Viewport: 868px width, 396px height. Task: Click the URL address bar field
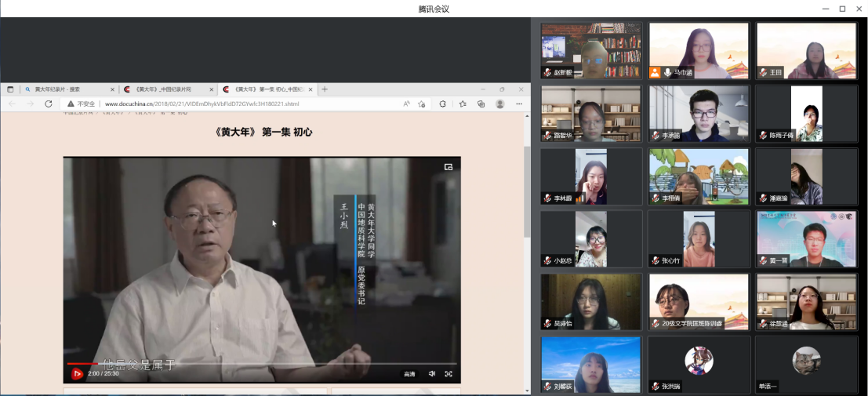[235, 104]
